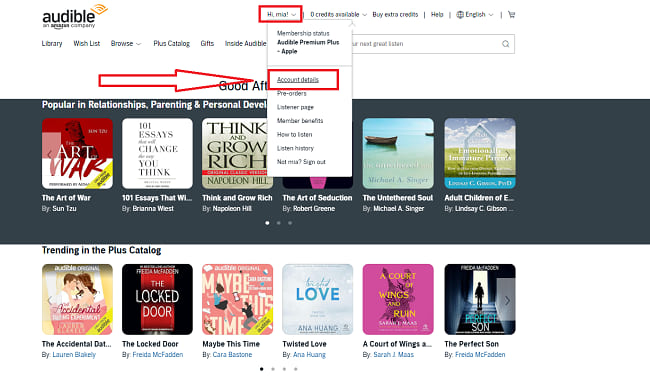Click the globe language icon

point(460,15)
